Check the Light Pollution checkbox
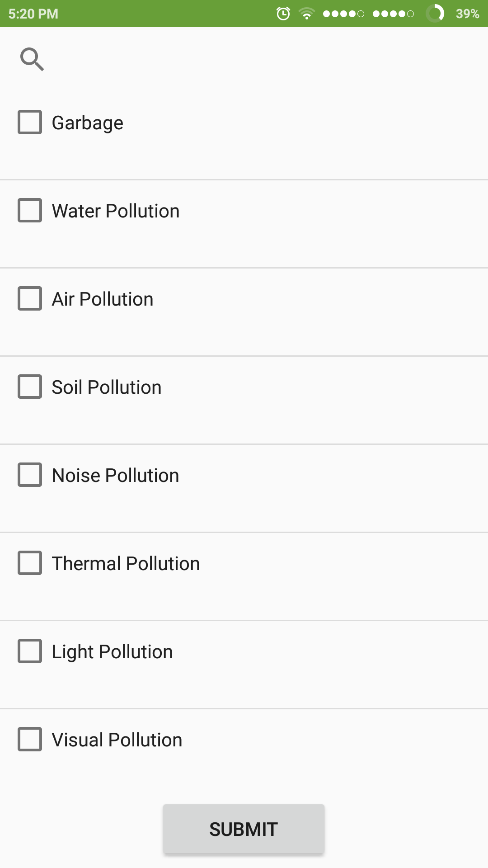This screenshot has width=488, height=868. point(30,651)
